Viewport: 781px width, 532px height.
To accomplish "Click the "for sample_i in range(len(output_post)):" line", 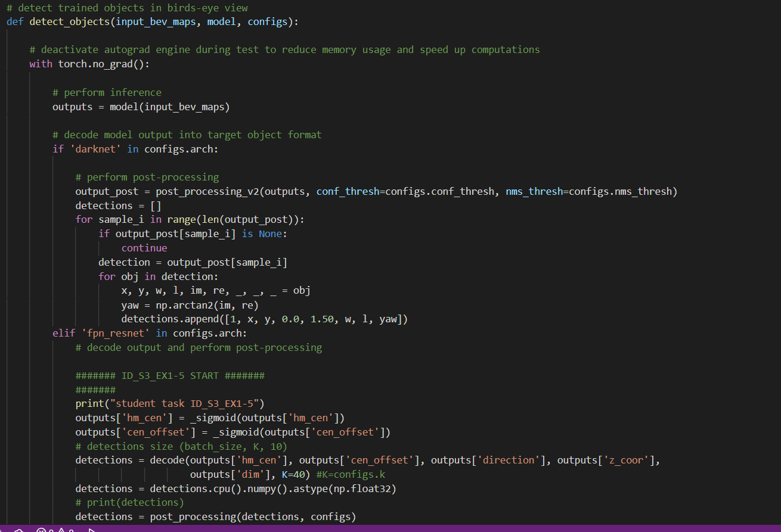I will point(190,220).
